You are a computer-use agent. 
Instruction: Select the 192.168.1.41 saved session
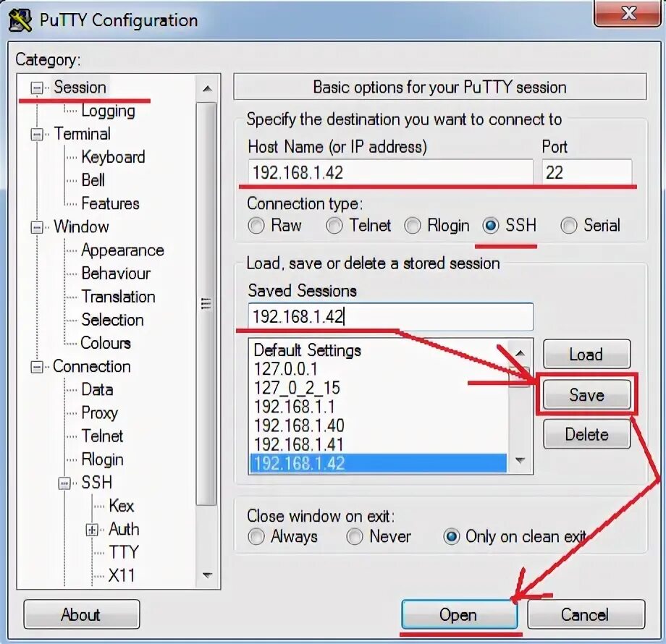click(378, 444)
